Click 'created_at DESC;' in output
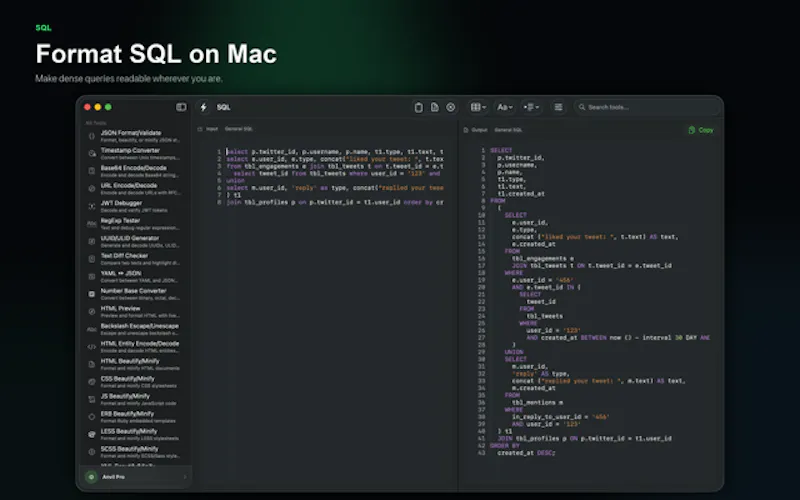This screenshot has height=500, width=800. (x=526, y=453)
